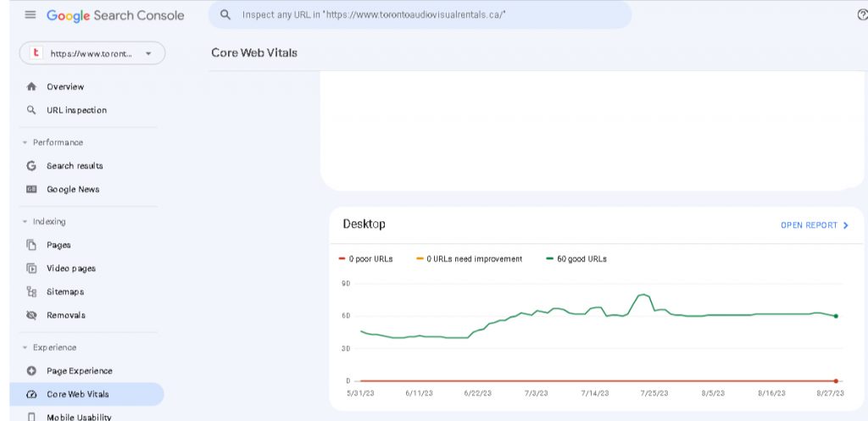
Task: Collapse the Indexing section
Action: pos(25,222)
